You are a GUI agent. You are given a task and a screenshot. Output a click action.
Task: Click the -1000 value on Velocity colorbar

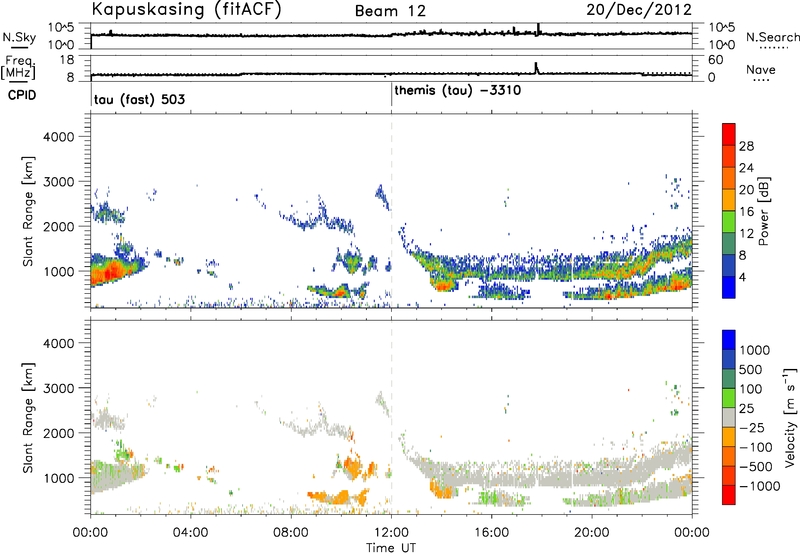[x=759, y=486]
